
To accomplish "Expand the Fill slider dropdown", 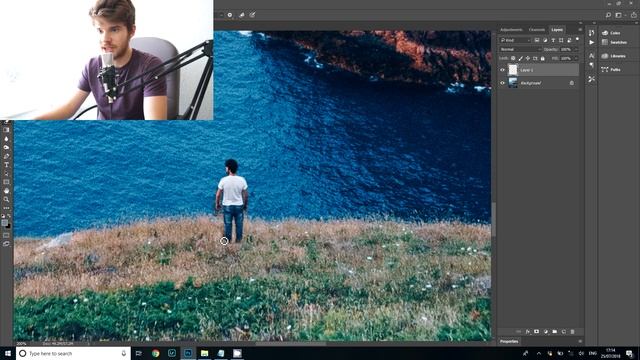I will [x=576, y=58].
